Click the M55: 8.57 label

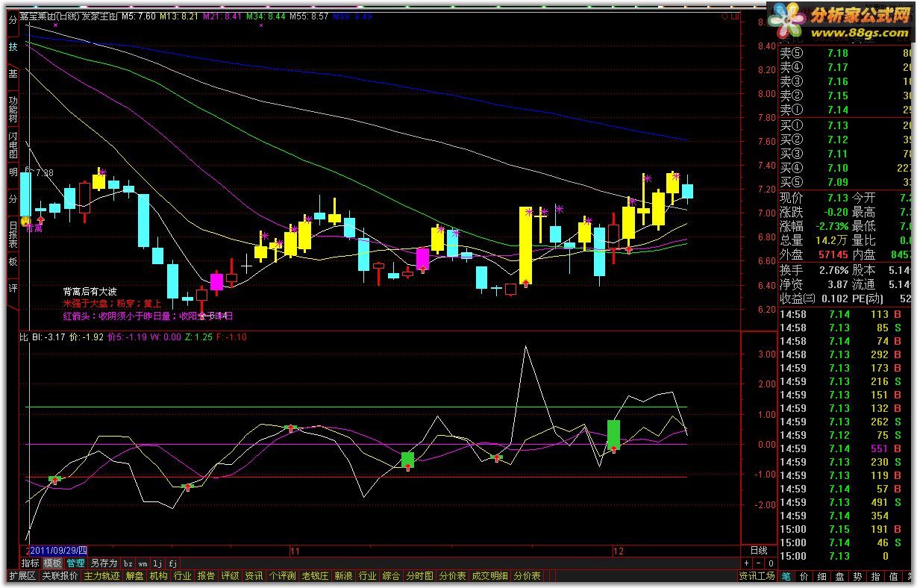[309, 16]
